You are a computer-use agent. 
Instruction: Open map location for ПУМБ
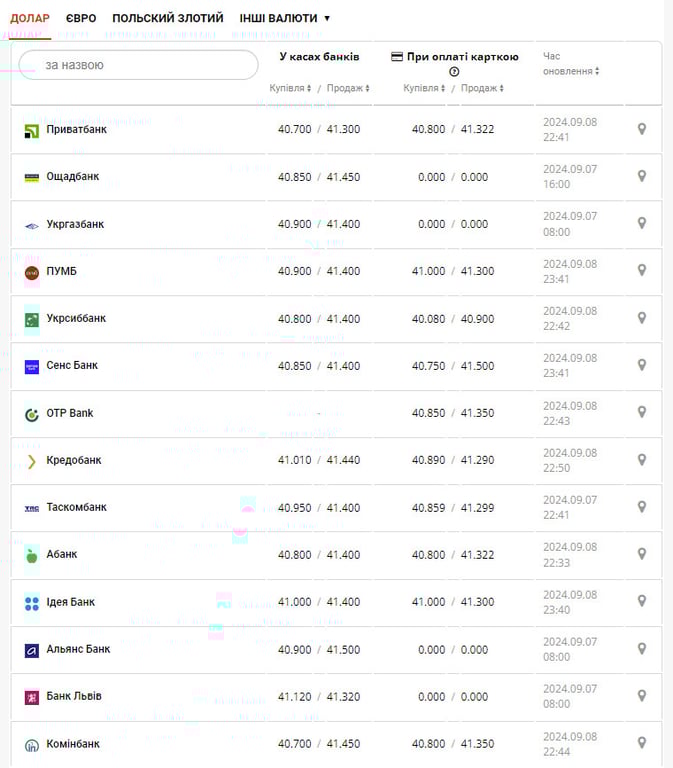(642, 271)
